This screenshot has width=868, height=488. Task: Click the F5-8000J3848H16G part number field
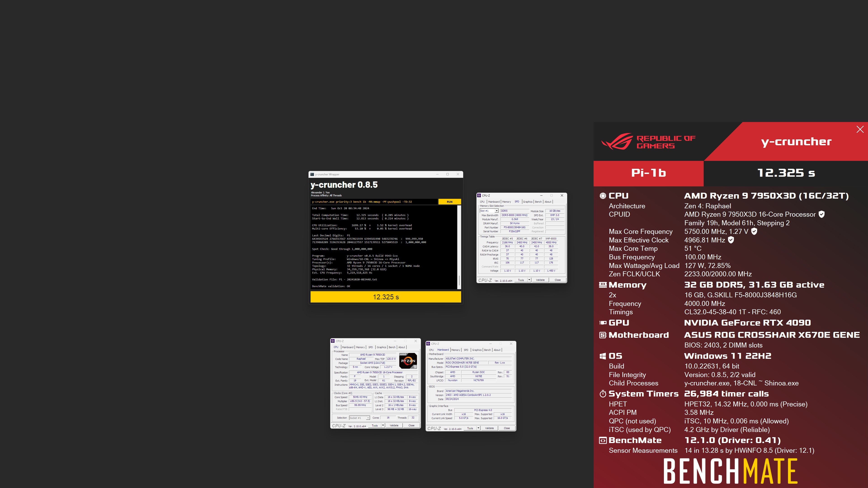[514, 227]
